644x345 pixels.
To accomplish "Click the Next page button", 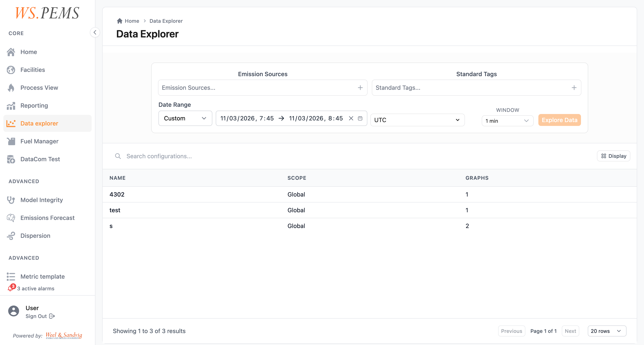I will click(x=570, y=331).
